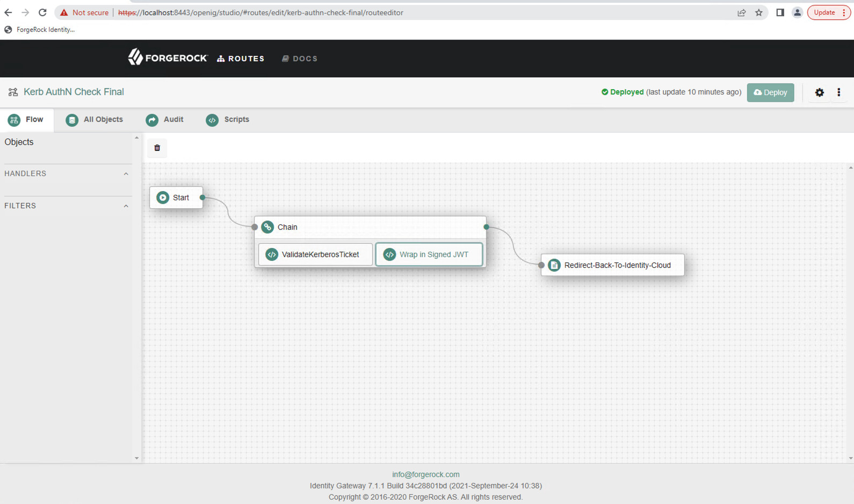The width and height of the screenshot is (854, 504).
Task: Click the Objects panel scroll up arrow
Action: pyautogui.click(x=136, y=138)
